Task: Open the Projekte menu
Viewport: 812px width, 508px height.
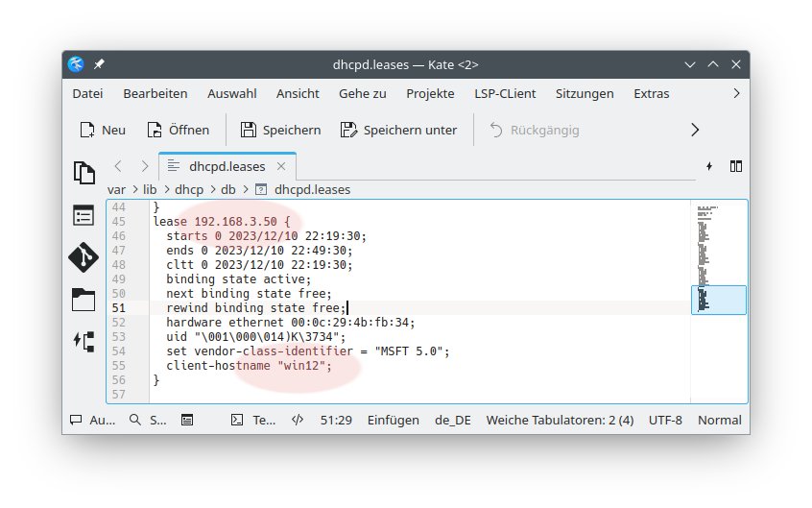Action: pos(430,94)
